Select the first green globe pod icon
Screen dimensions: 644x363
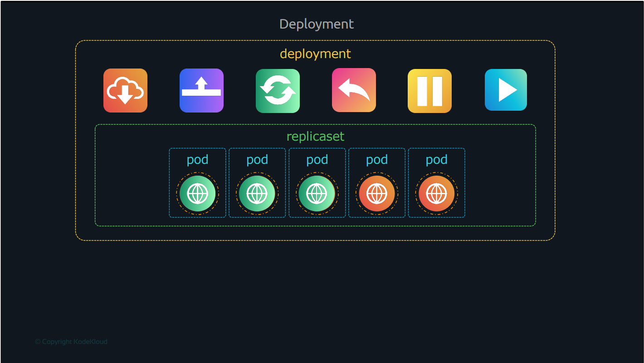[x=197, y=194]
